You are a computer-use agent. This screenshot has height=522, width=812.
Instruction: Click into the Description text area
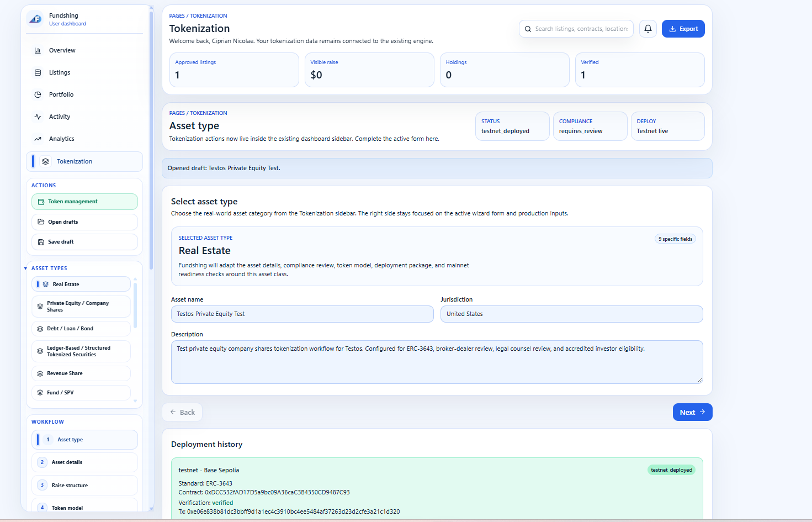click(437, 362)
